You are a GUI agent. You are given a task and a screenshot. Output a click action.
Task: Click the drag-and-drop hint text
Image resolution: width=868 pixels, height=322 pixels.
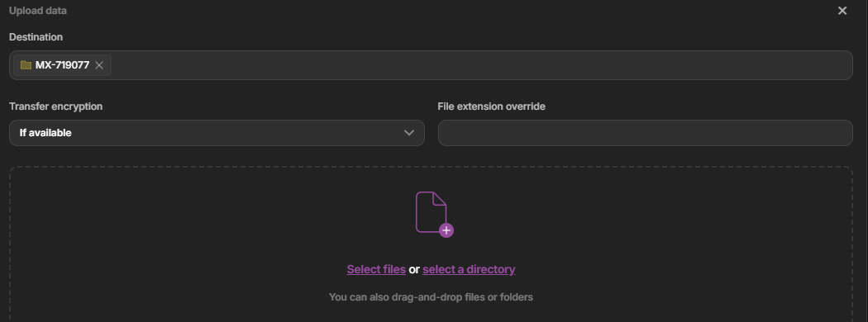coord(431,297)
